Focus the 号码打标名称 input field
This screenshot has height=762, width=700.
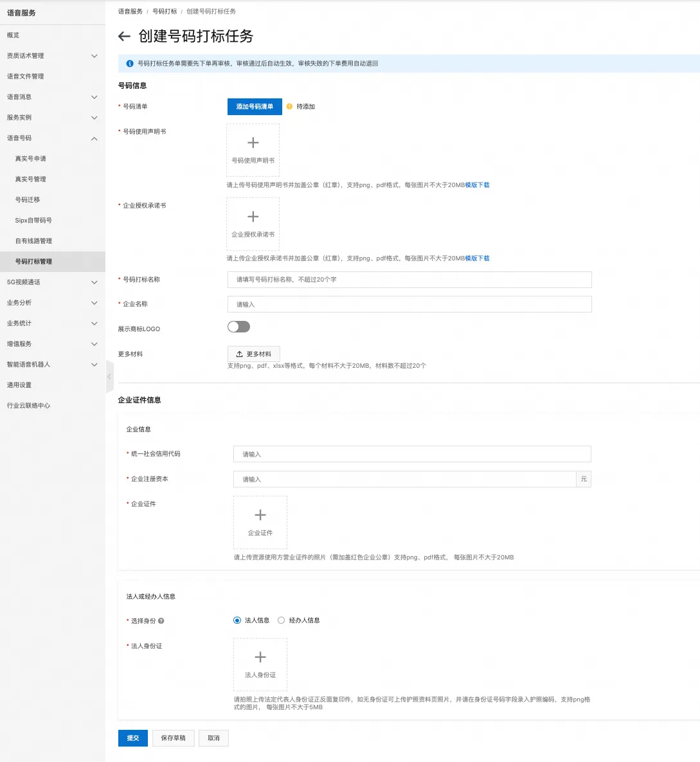click(x=409, y=280)
